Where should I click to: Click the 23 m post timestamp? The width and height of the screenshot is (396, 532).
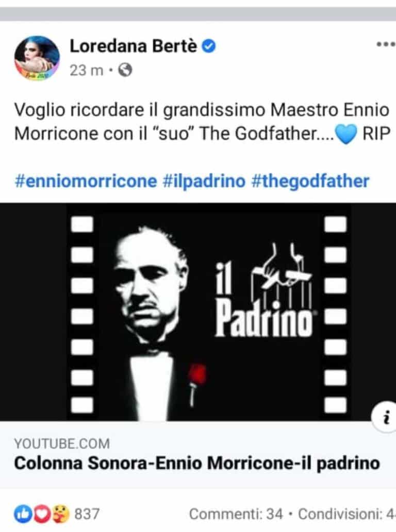(x=86, y=71)
